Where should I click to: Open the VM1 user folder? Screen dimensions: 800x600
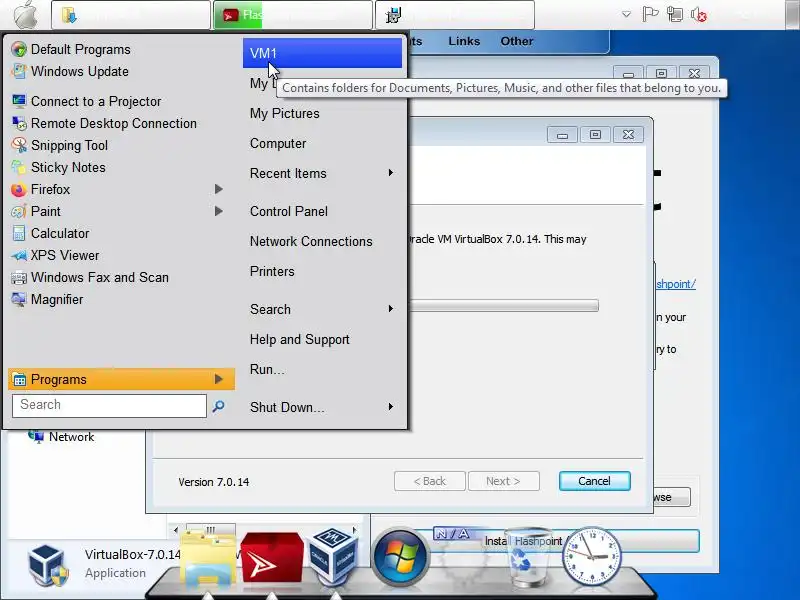tap(322, 53)
